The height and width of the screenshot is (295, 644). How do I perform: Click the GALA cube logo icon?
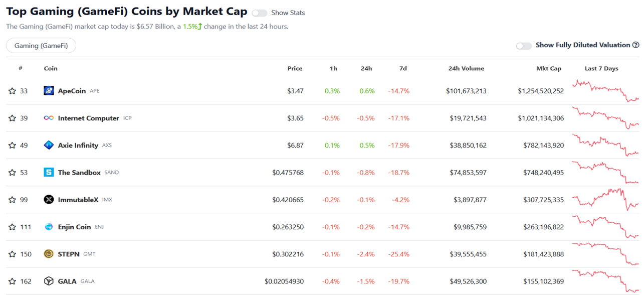point(49,281)
